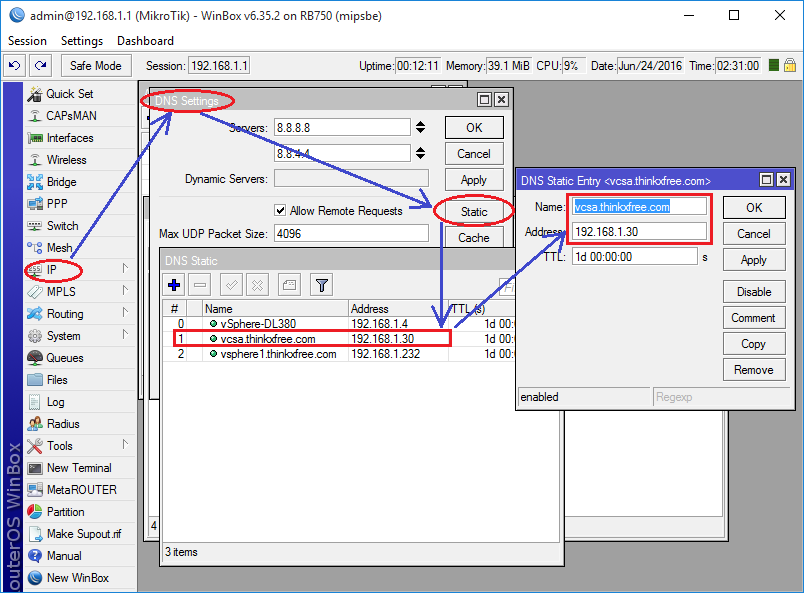Open the Settings menu

(82, 41)
